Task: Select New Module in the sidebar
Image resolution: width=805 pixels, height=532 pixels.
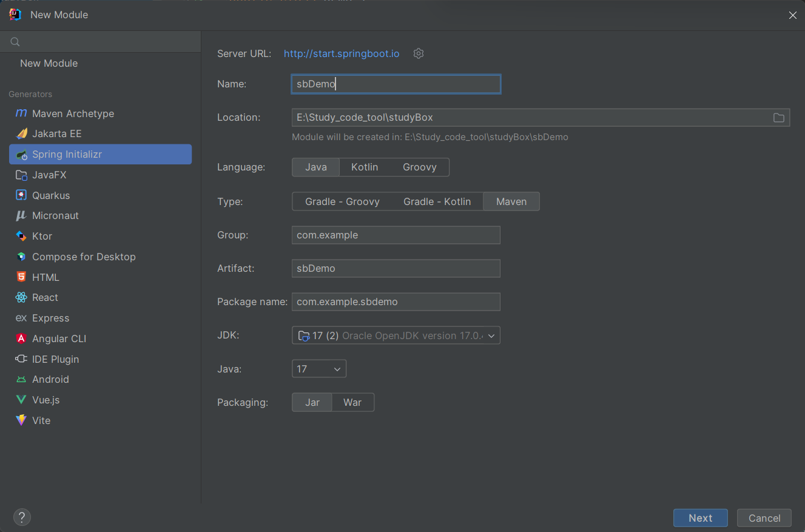Action: 49,63
